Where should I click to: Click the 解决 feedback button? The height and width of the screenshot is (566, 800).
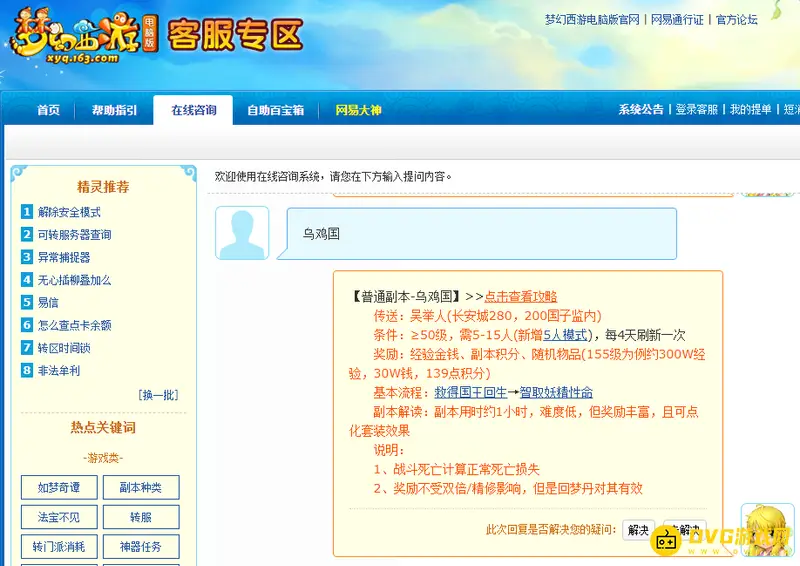638,530
